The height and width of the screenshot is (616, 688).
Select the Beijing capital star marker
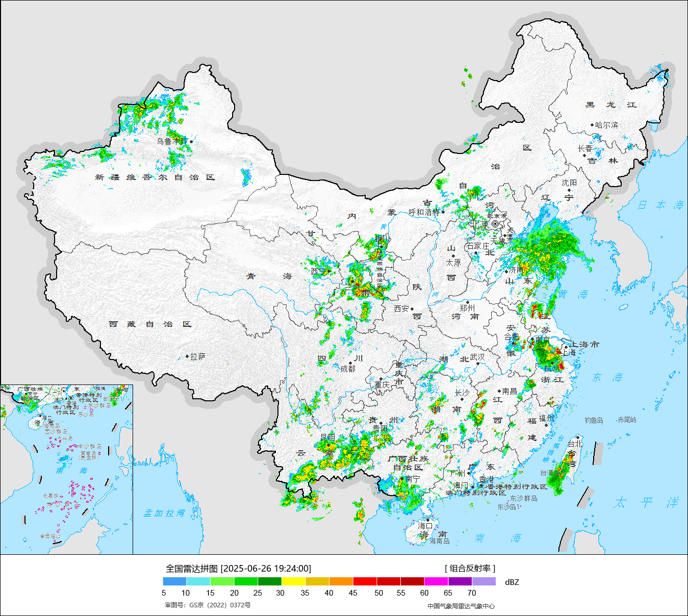[x=495, y=224]
